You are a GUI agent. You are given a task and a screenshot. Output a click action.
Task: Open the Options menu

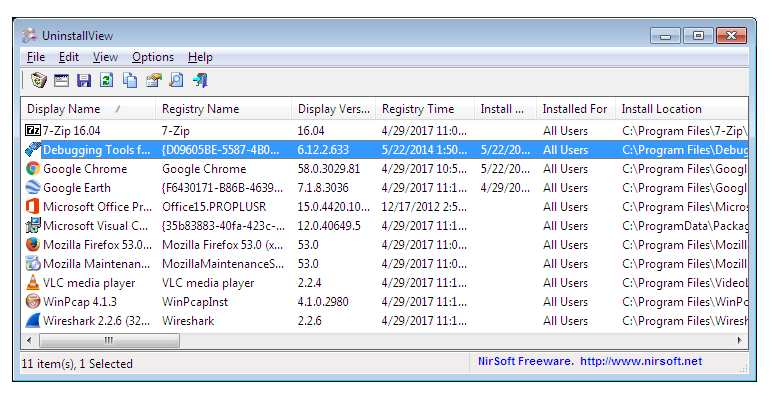(153, 57)
